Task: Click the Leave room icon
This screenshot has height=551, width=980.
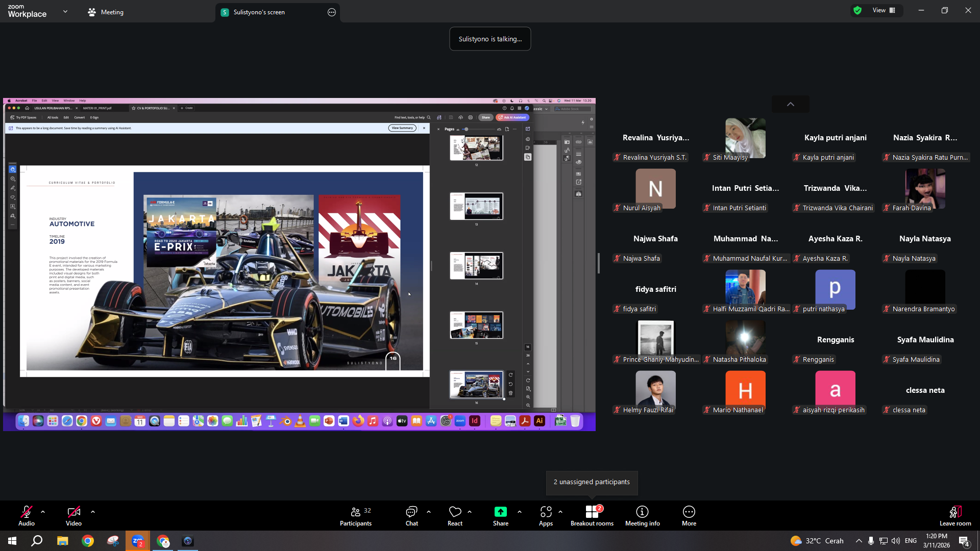Action: click(x=955, y=512)
